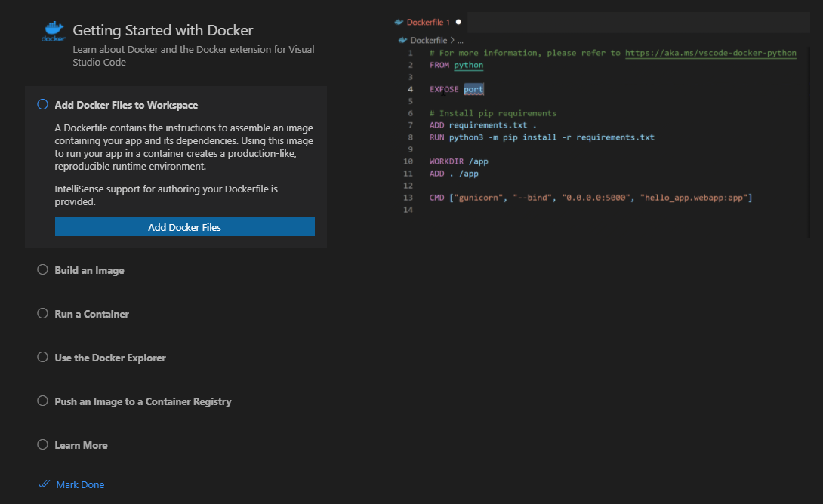
Task: Click line number 4 in gutter
Action: tap(411, 89)
